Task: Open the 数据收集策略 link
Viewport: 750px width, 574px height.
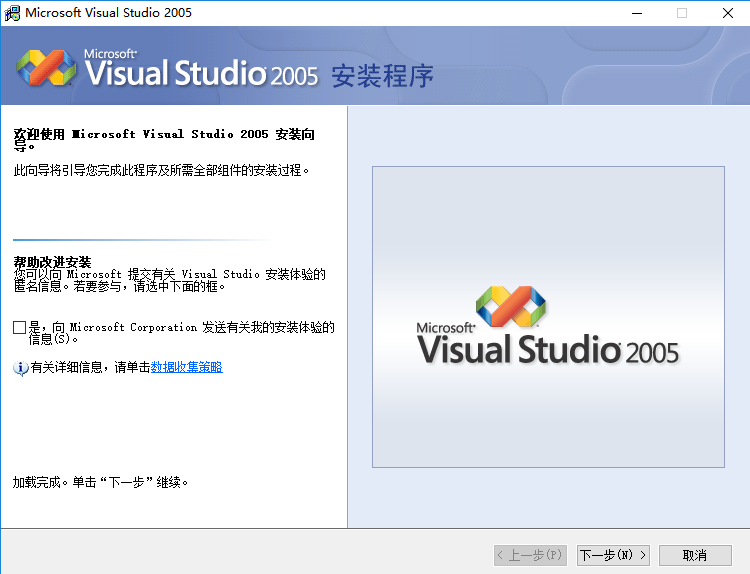Action: (187, 367)
